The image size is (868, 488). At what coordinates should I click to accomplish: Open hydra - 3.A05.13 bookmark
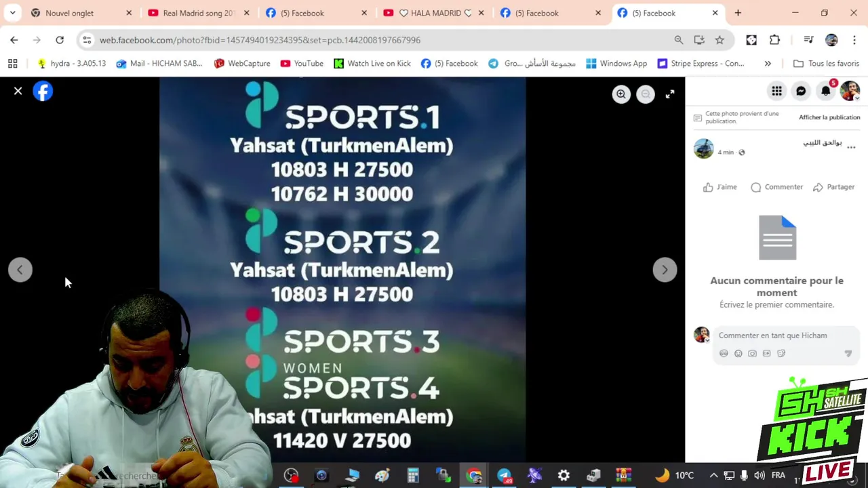72,64
